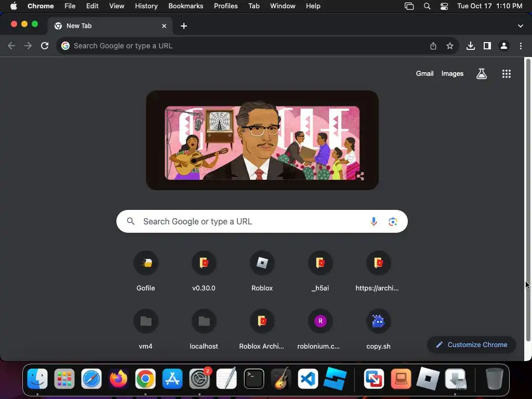Search by image with Google Lens icon
The width and height of the screenshot is (532, 399).
(x=393, y=221)
